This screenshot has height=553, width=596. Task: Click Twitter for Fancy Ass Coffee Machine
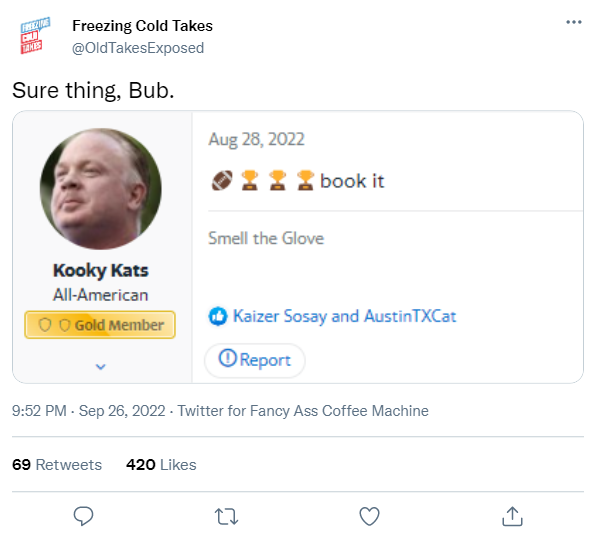(303, 411)
